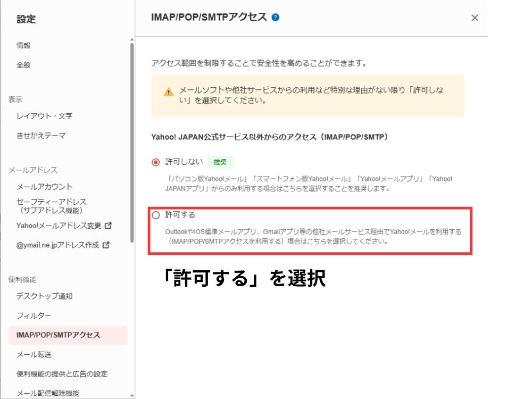The width and height of the screenshot is (532, 399).
Task: Go to レイアウト・文字 settings
Action: (44, 116)
